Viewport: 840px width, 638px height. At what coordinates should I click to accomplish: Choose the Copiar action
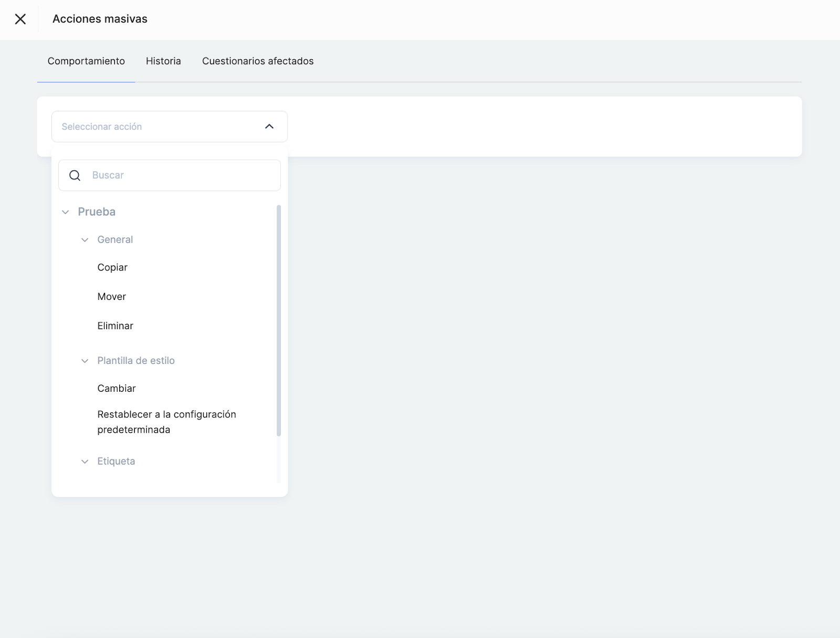[112, 267]
